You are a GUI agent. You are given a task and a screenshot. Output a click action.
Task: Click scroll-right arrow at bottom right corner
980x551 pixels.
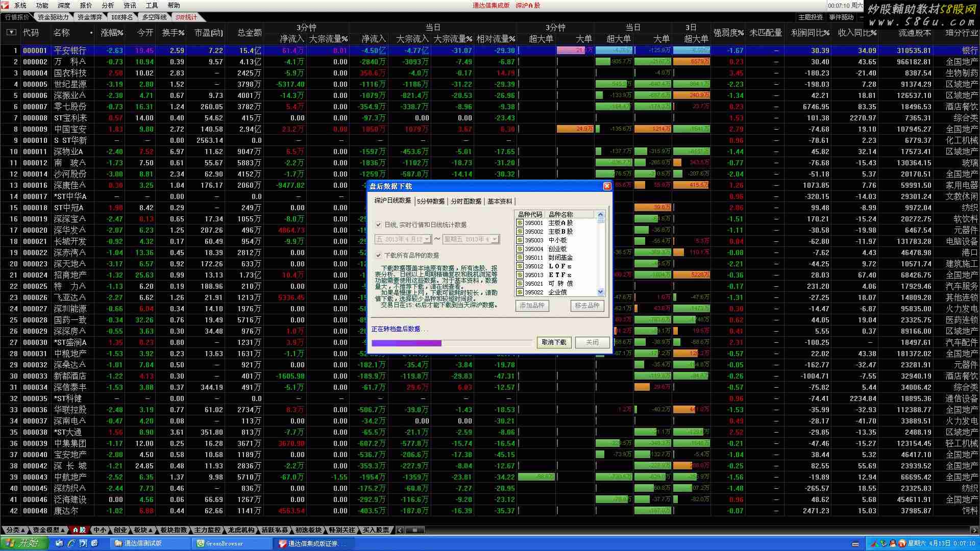coord(975,530)
